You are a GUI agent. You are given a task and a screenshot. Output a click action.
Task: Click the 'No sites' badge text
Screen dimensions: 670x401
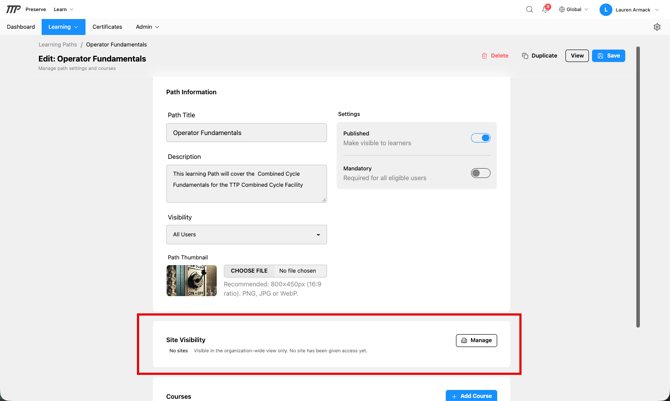point(179,351)
